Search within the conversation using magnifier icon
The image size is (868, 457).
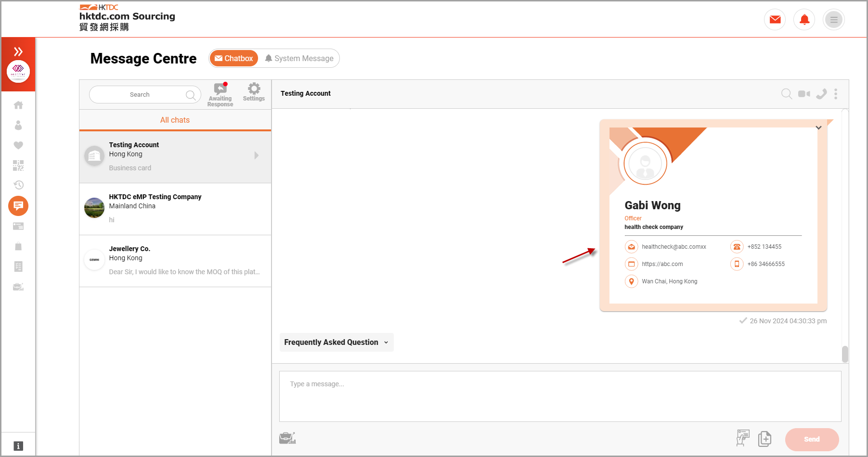(786, 94)
